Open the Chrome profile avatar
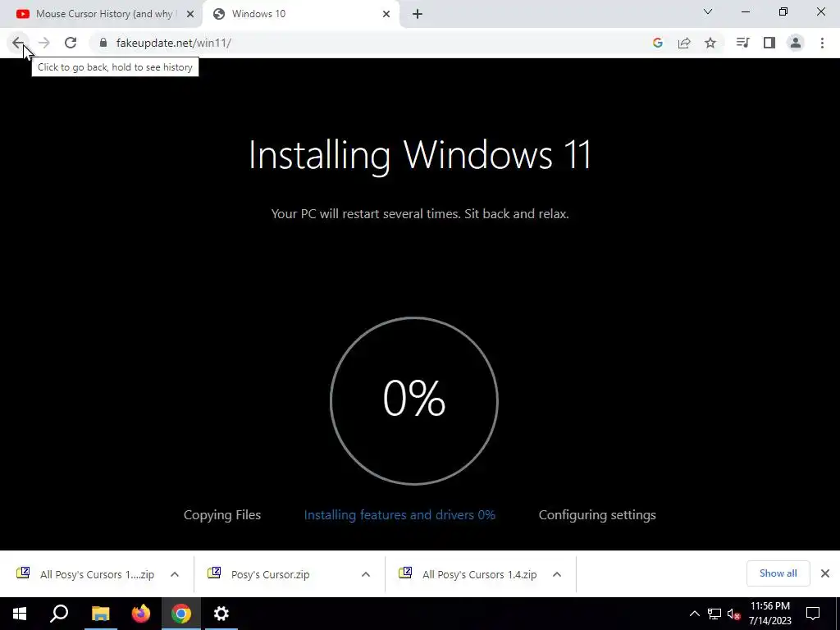 [x=796, y=43]
